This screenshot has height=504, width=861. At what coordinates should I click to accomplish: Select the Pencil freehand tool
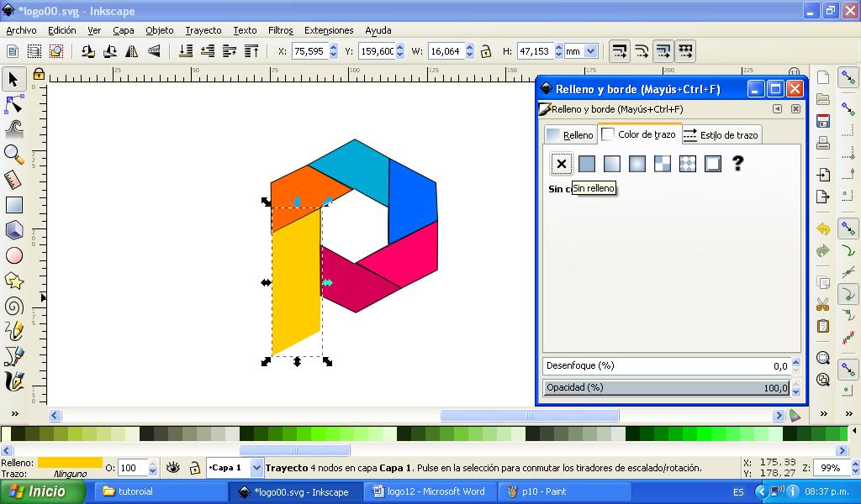coord(13,331)
